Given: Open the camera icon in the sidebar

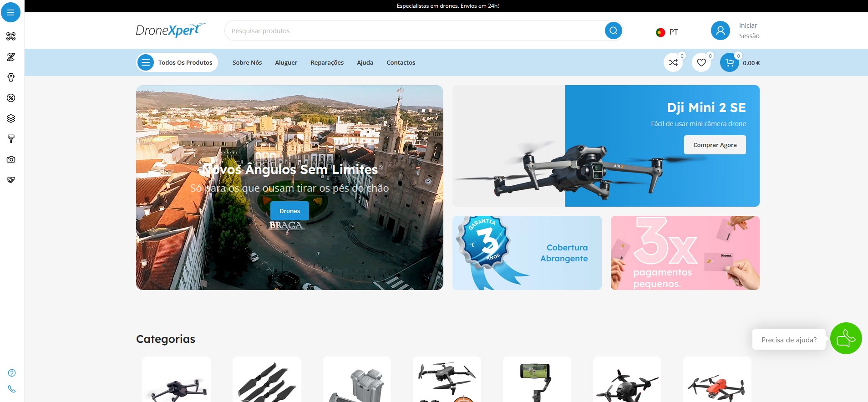Looking at the screenshot, I should click(x=11, y=159).
